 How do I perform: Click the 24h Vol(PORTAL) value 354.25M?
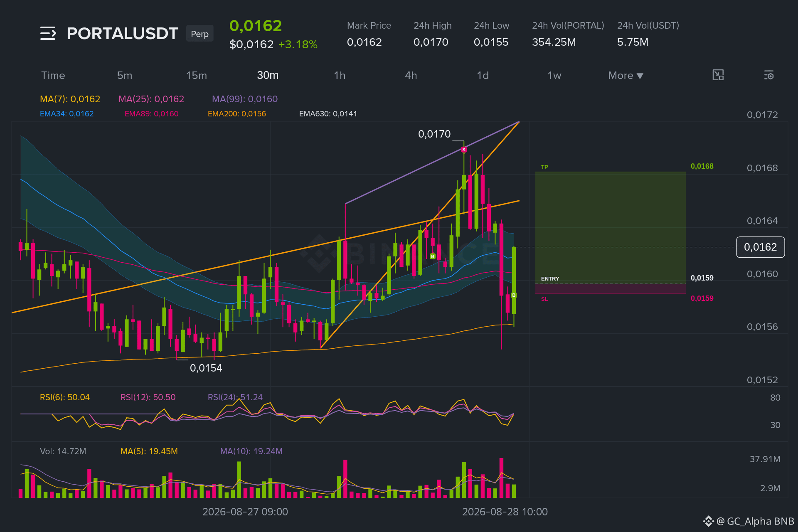pyautogui.click(x=554, y=42)
